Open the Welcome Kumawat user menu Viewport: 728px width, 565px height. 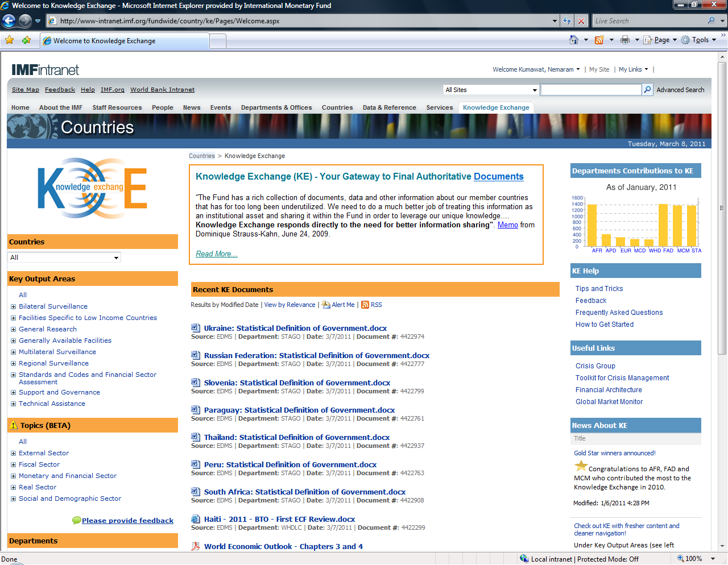536,69
